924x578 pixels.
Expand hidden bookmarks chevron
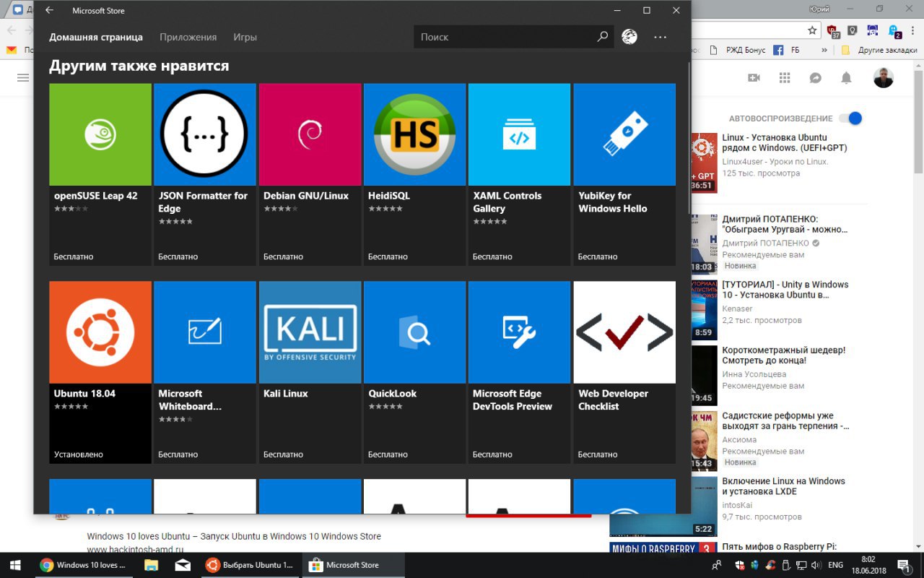pyautogui.click(x=824, y=51)
